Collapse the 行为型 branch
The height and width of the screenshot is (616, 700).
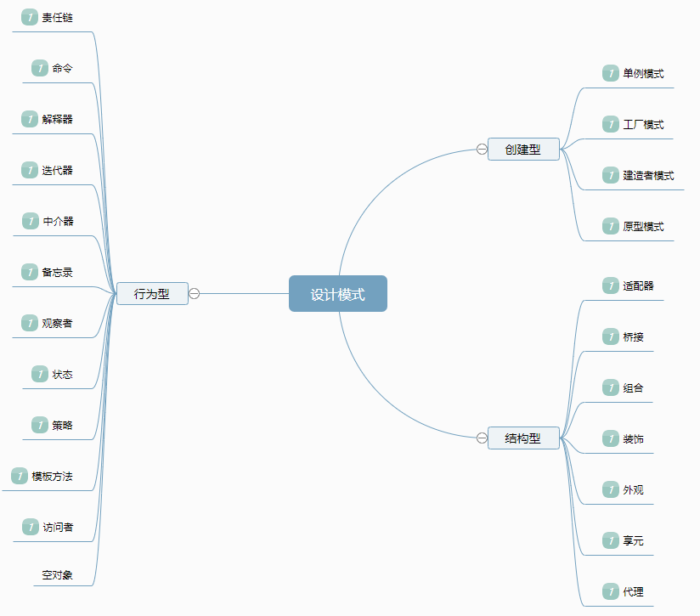pos(194,294)
